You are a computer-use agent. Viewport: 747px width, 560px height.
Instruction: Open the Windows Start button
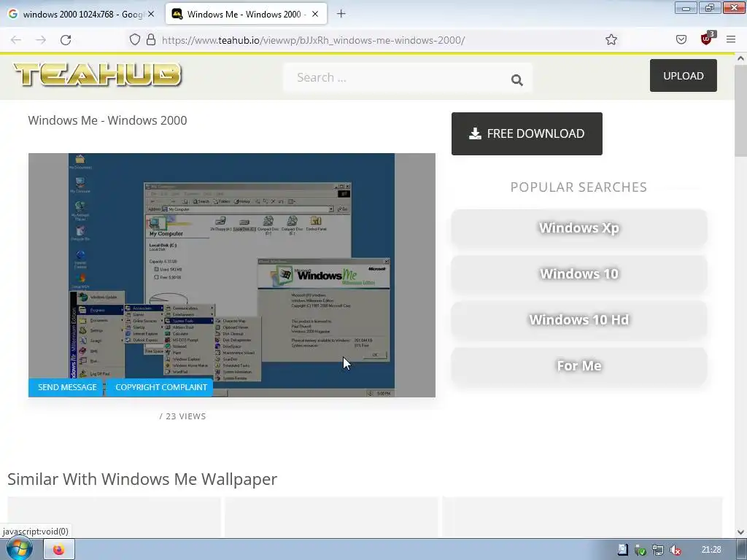pyautogui.click(x=18, y=550)
